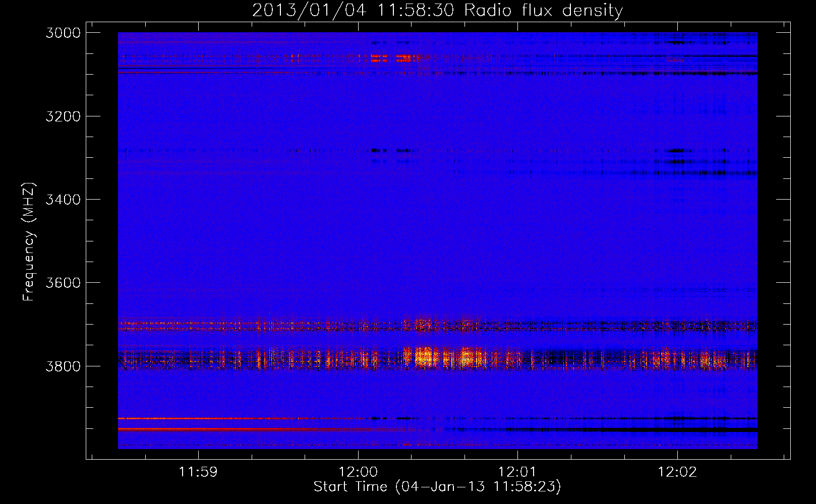Click the 12:01 time tick label
The height and width of the screenshot is (504, 816).
[x=517, y=472]
